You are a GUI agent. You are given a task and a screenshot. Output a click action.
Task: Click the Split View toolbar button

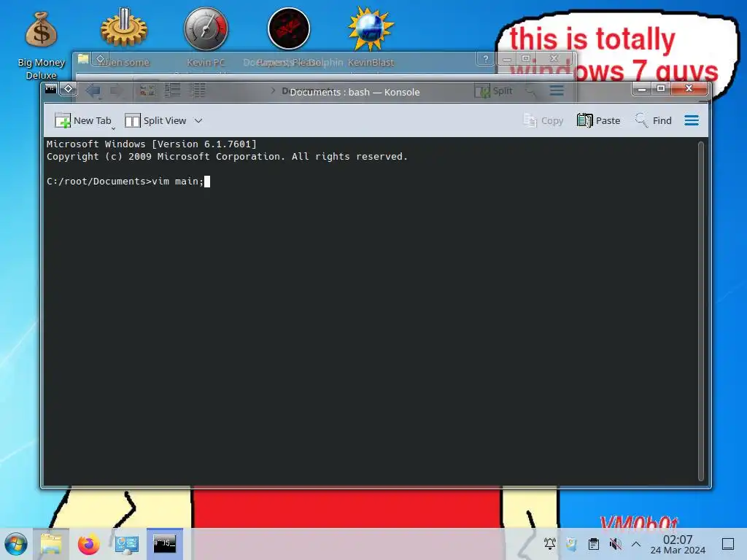(x=155, y=120)
